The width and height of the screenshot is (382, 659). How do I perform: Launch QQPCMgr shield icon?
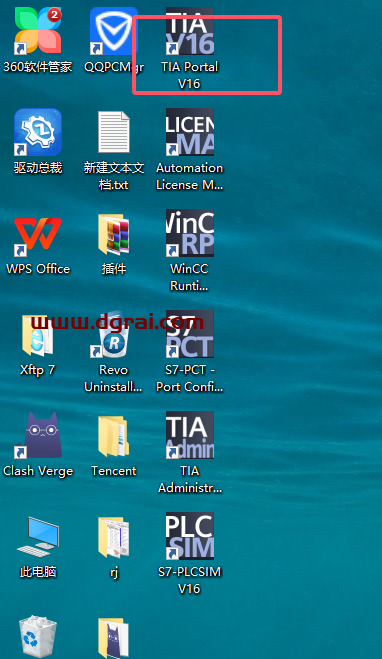[113, 31]
